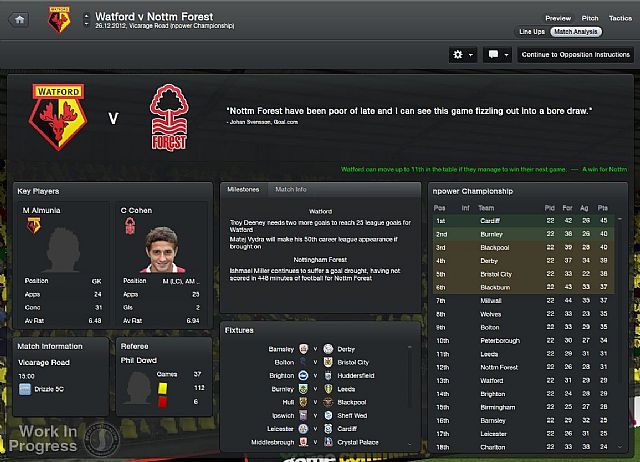Click the referee's red card icon
The image size is (640, 462).
[160, 401]
